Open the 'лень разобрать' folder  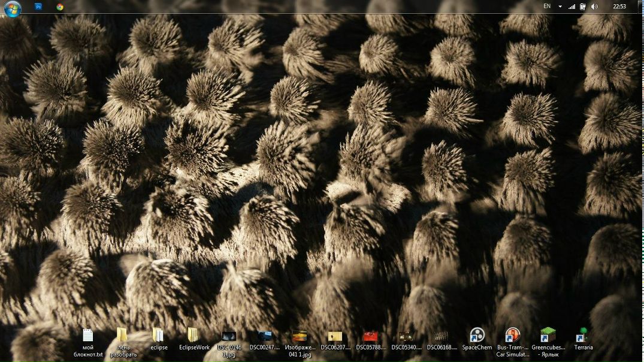pyautogui.click(x=122, y=336)
